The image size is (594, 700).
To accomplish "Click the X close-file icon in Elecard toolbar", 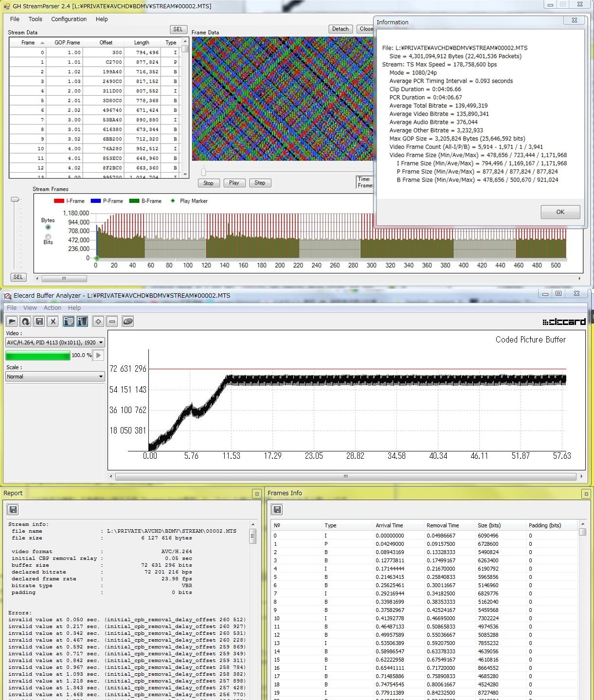I will (x=54, y=322).
